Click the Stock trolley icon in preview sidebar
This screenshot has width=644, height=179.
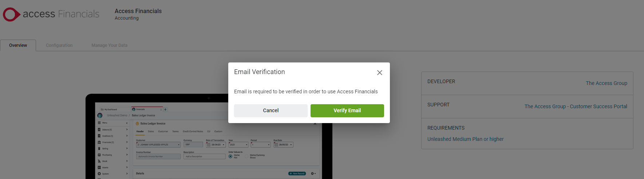tap(99, 161)
